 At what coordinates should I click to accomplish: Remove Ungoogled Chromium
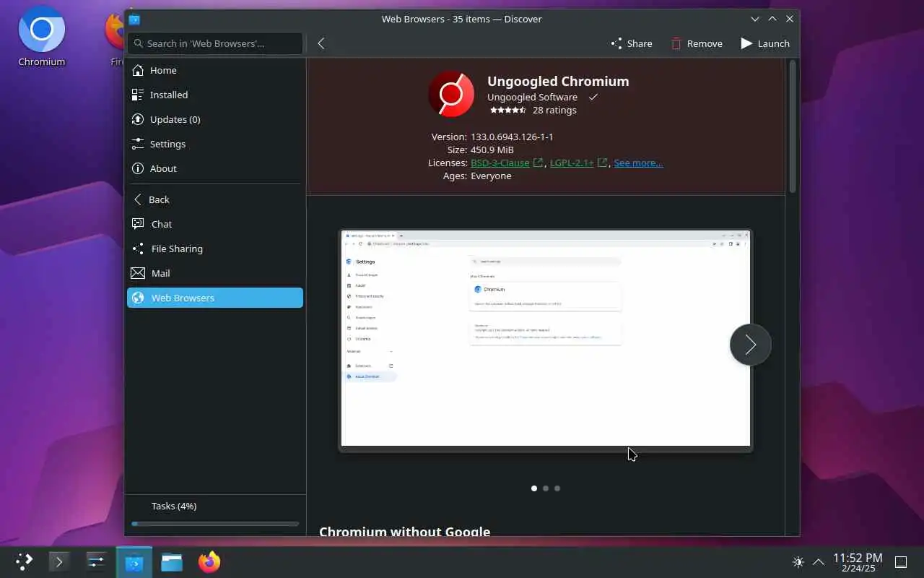coord(697,43)
